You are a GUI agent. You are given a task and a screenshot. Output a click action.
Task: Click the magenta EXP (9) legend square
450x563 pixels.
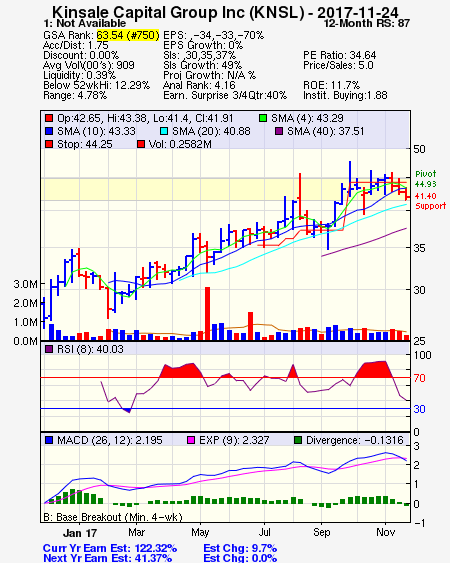coord(191,440)
